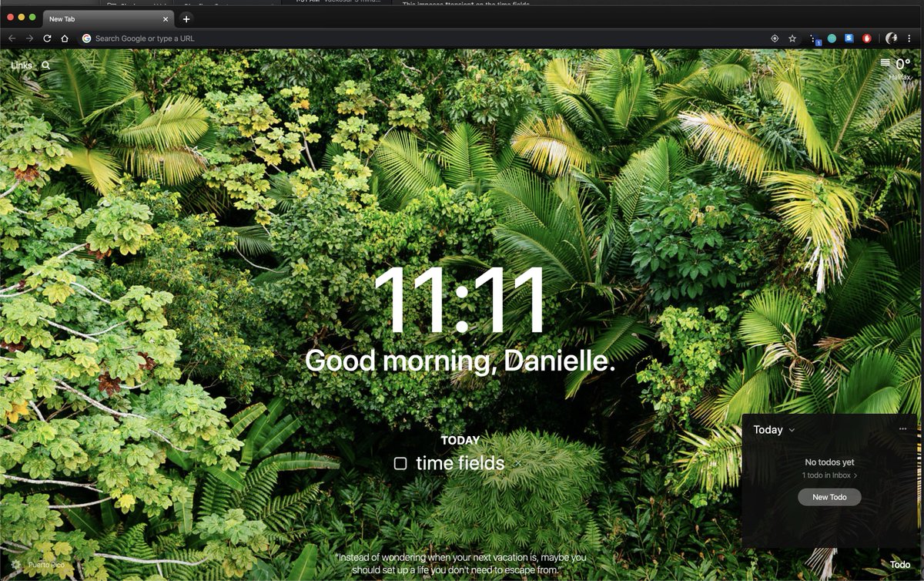Select the New Tab browser tab
Viewport: 924px width, 581px height.
(x=108, y=18)
